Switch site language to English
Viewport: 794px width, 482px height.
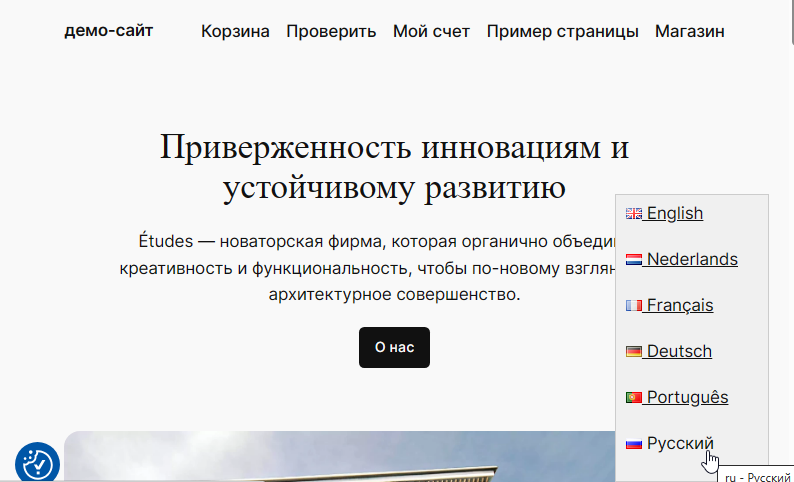coord(675,213)
